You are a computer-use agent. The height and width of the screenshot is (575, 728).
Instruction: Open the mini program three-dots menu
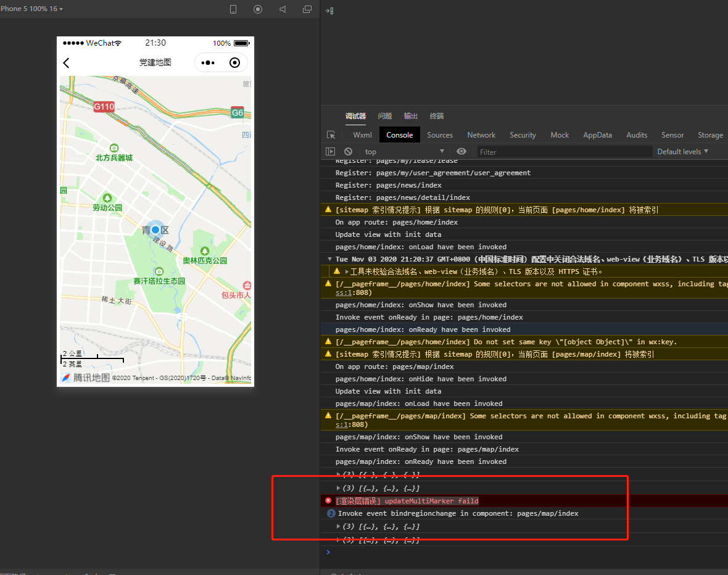[207, 63]
